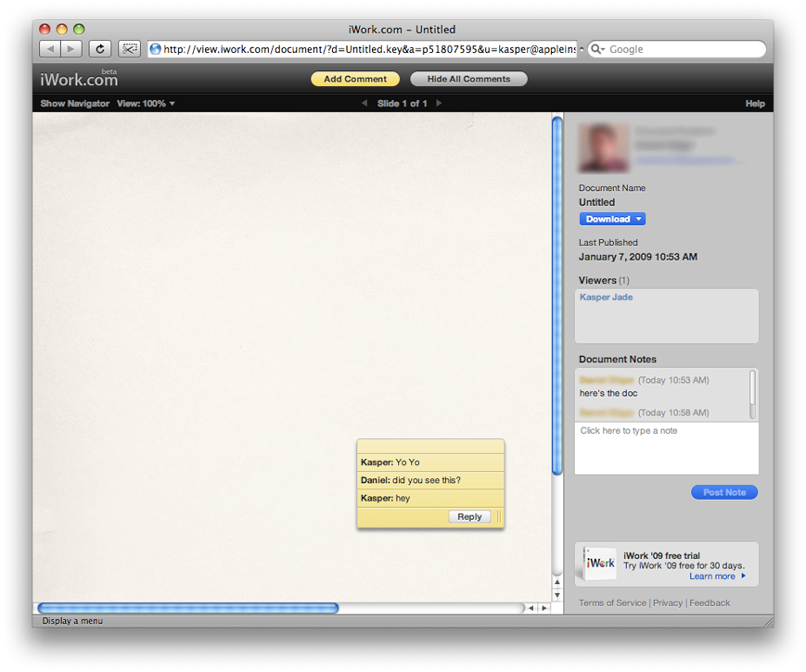The image size is (806, 672).
Task: Open the View: 100% zoom dropdown
Action: pyautogui.click(x=146, y=103)
